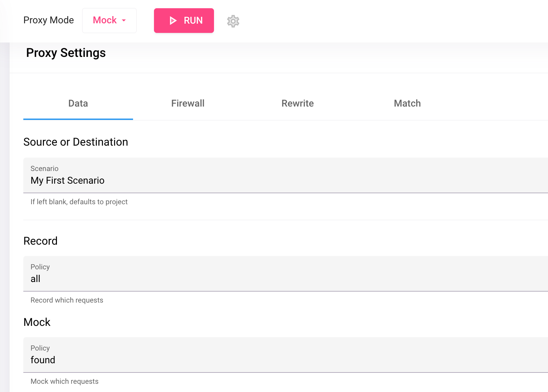Open the Record Policy field set to all

click(286, 274)
